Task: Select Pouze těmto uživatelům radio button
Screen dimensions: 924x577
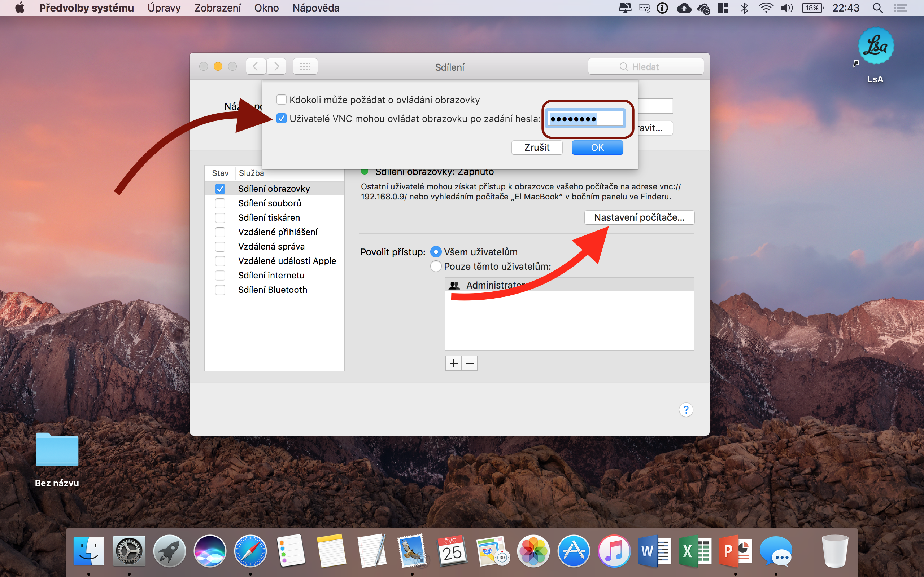Action: point(436,267)
